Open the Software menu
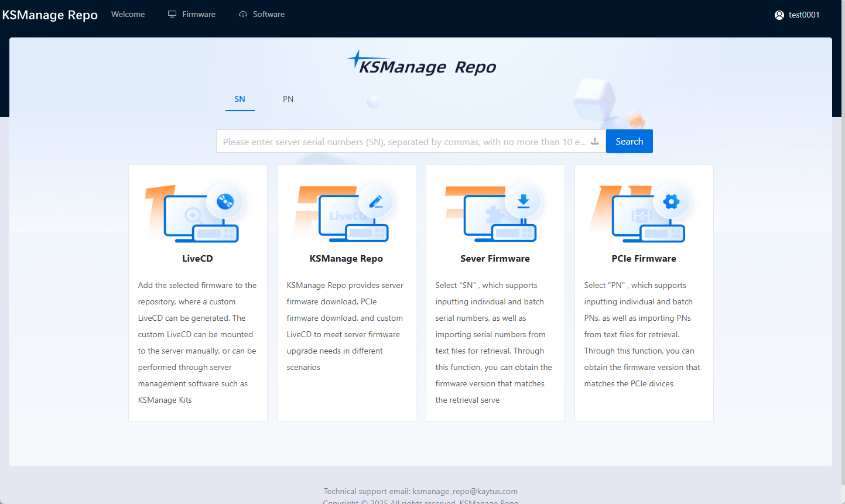845x504 pixels. click(x=262, y=14)
